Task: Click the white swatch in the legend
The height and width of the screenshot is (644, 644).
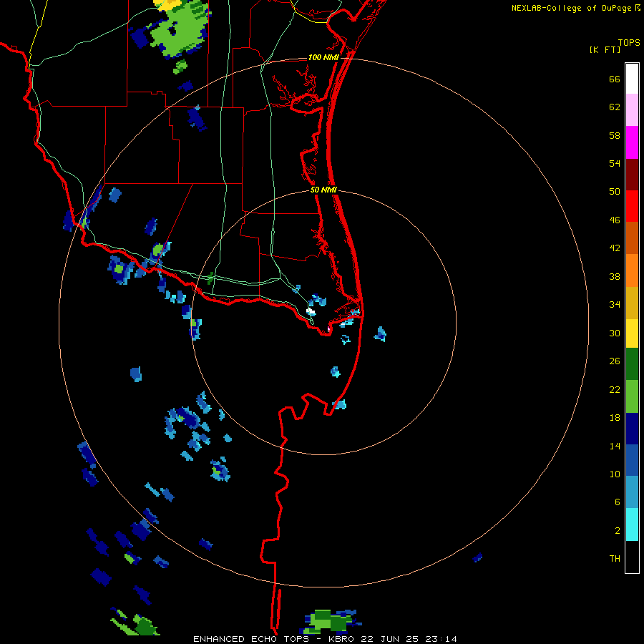Action: pyautogui.click(x=632, y=79)
